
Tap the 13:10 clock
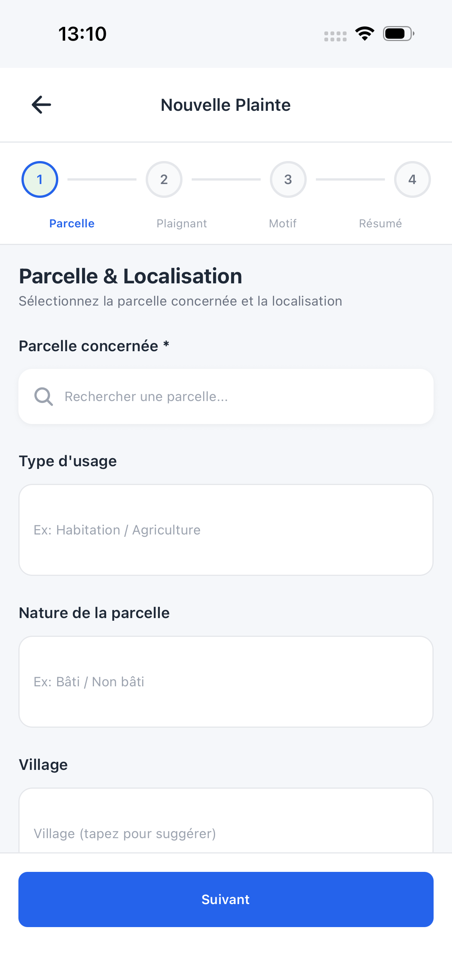point(82,34)
